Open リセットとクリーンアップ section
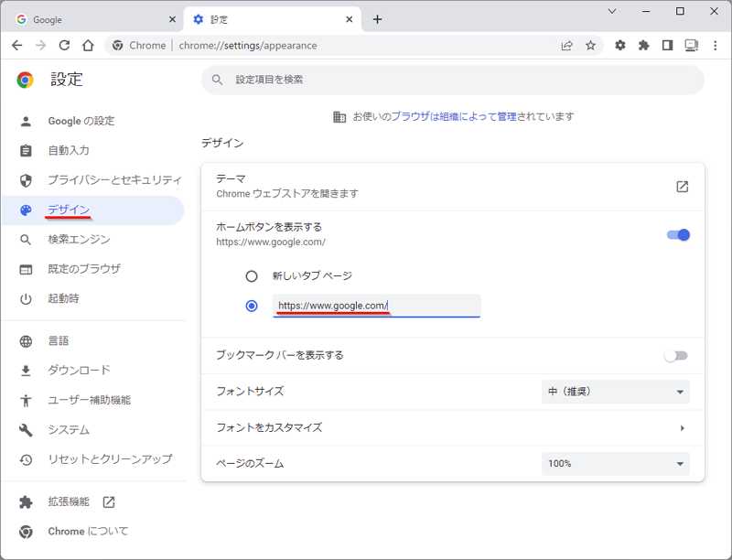Image resolution: width=732 pixels, height=560 pixels. pyautogui.click(x=110, y=459)
